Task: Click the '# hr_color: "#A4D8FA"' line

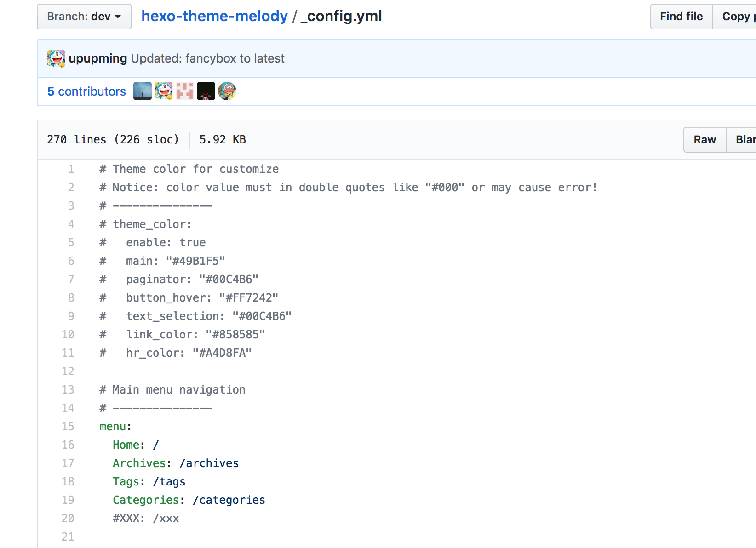Action: point(176,353)
